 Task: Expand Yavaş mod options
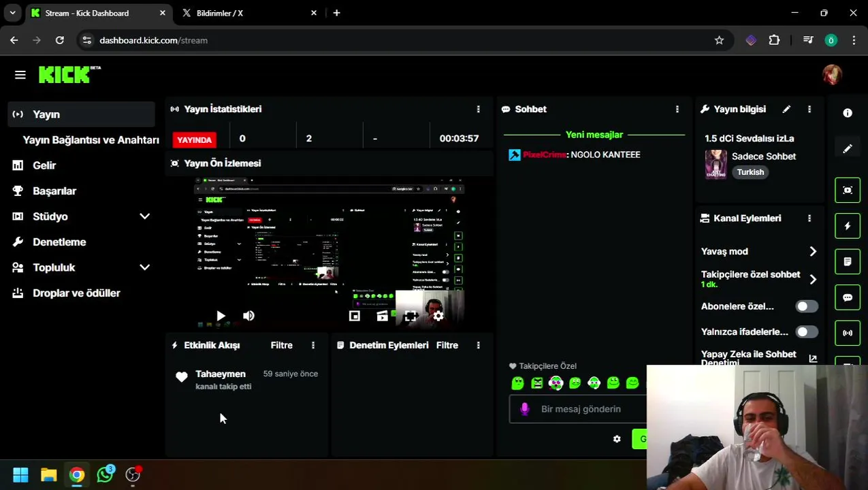coord(813,252)
